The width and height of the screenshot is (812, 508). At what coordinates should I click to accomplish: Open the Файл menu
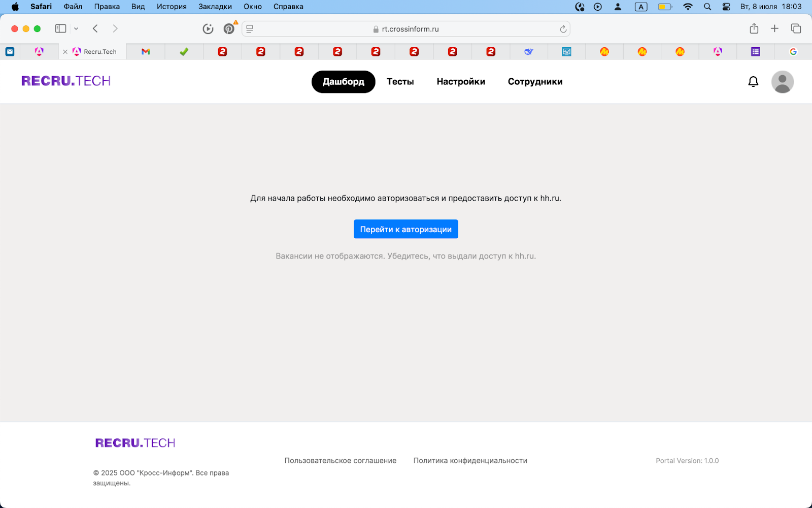coord(73,7)
